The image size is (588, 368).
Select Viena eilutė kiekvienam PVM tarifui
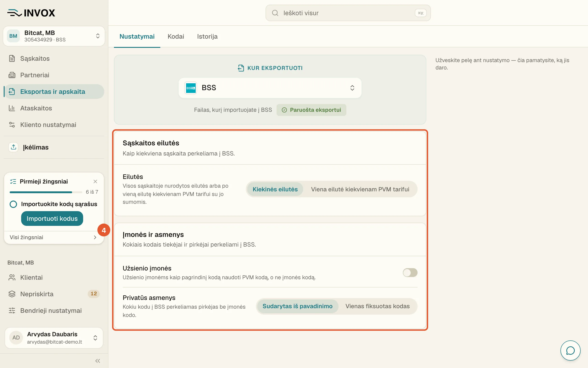tap(360, 189)
